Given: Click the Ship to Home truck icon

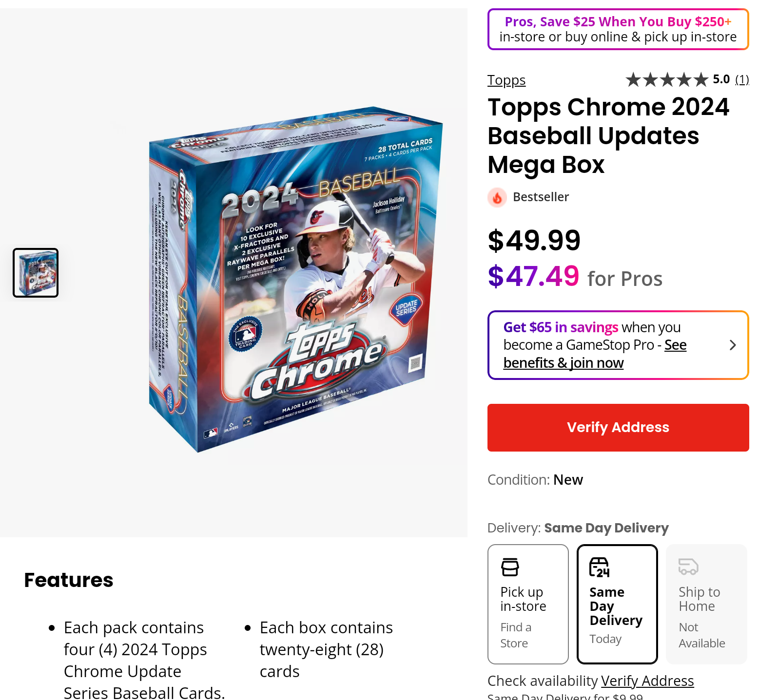Looking at the screenshot, I should (688, 567).
